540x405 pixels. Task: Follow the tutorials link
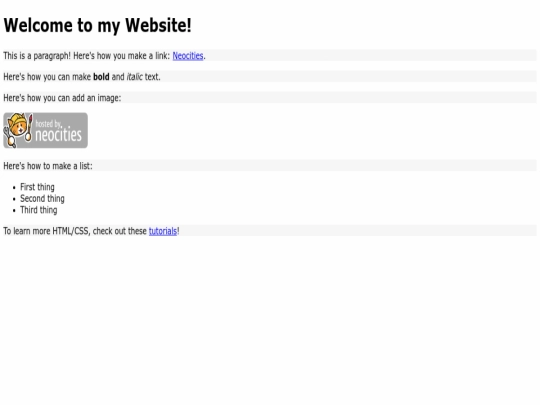[163, 231]
